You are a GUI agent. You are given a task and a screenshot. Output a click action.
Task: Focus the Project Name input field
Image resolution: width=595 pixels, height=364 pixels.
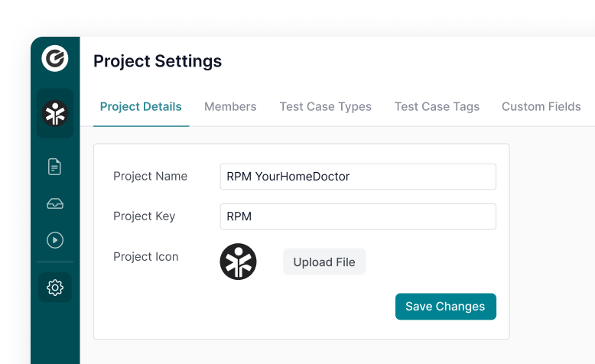click(358, 177)
